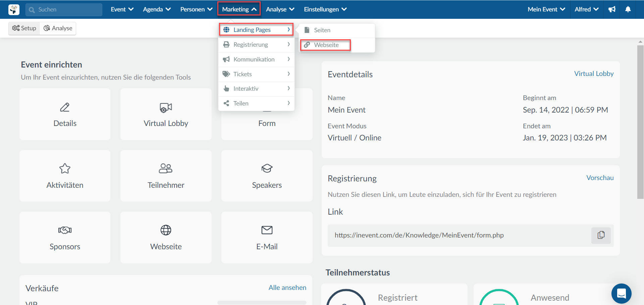Open the Virtual Lobby link in Eventdetails

[594, 74]
